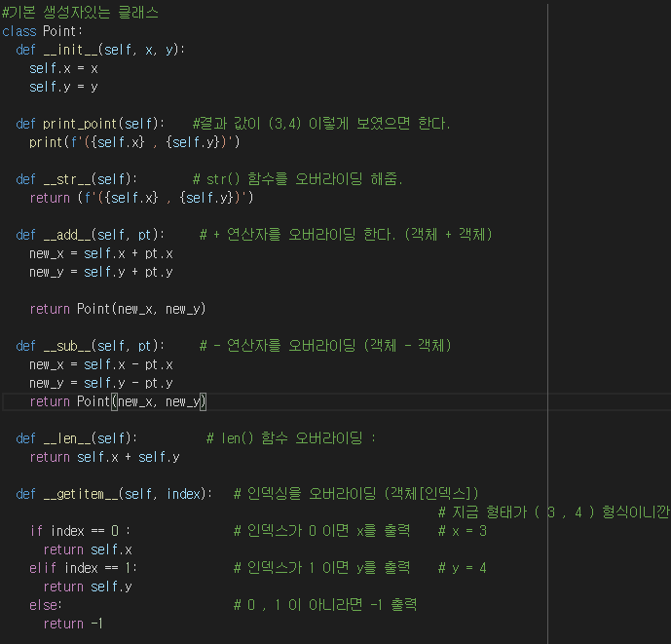Click 'def __getitem__(self, index):' definition
This screenshot has height=644, width=671.
coord(114,494)
